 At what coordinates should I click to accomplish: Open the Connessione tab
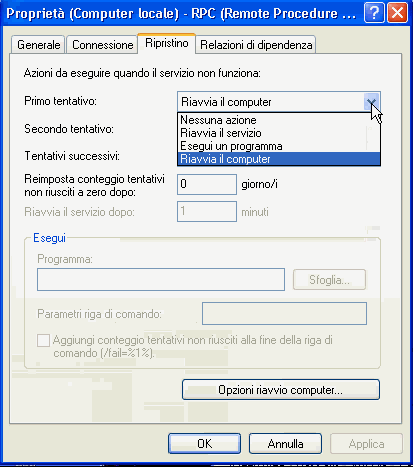(x=103, y=45)
